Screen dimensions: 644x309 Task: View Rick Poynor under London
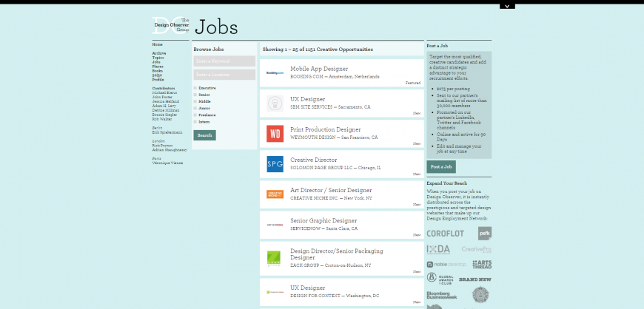162,146
